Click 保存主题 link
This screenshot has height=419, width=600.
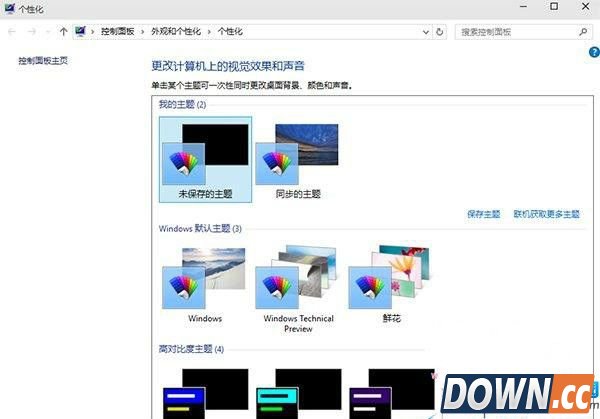coord(484,214)
